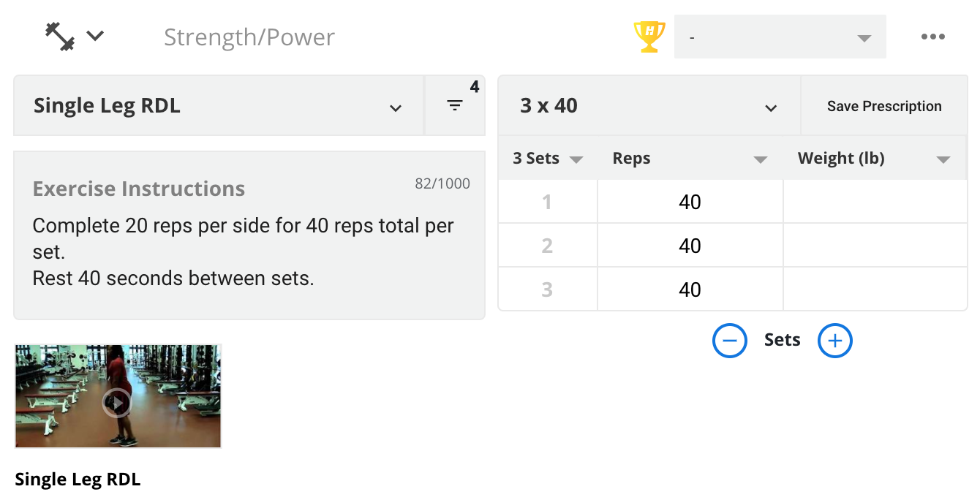This screenshot has height=500, width=980.
Task: Expand the chevron beside the dumbbell icon
Action: pos(96,36)
